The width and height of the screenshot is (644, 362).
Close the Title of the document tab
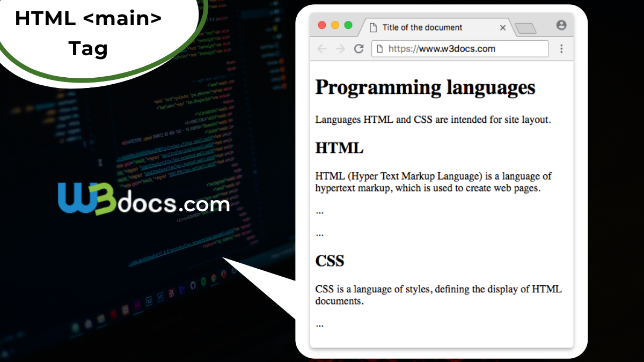[x=503, y=27]
